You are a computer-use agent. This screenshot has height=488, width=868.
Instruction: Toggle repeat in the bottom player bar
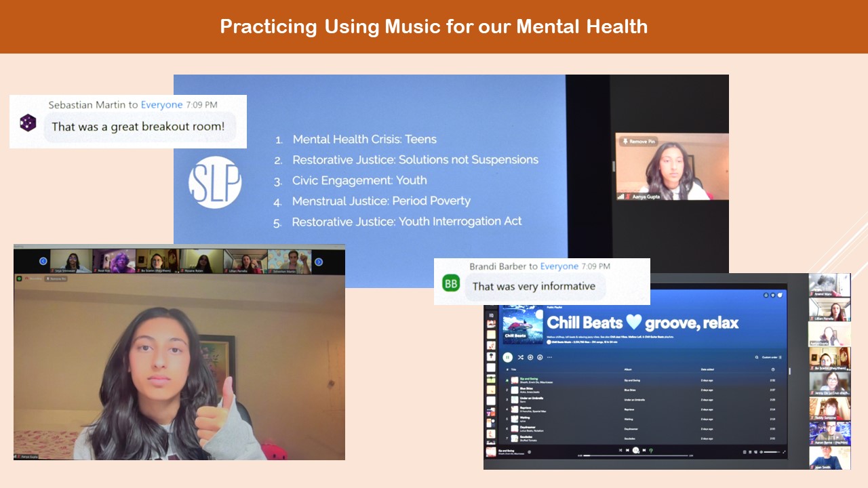[x=651, y=450]
